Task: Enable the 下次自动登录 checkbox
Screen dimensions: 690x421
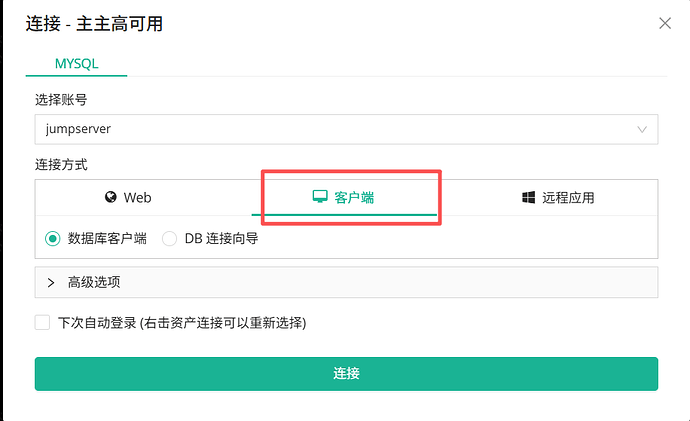Action: point(42,323)
